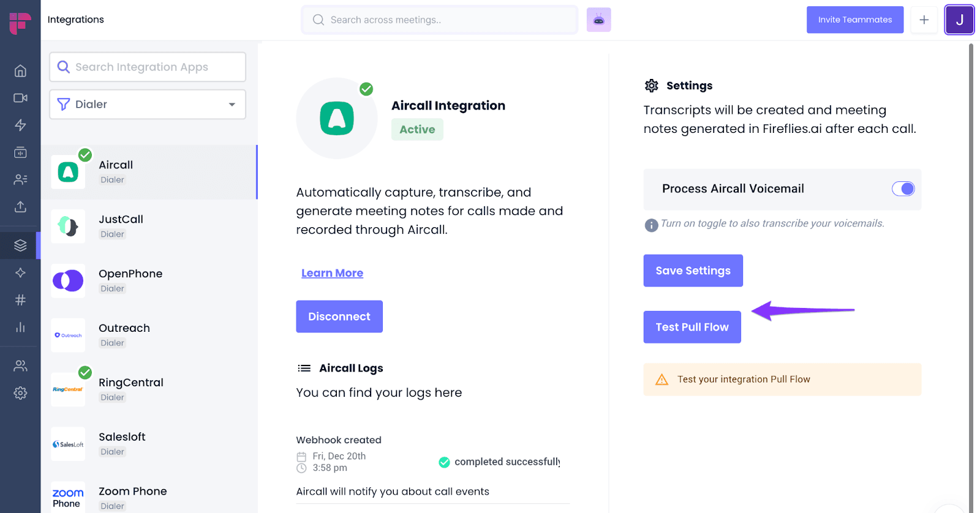Click the sparkle apps sidebar icon
The image size is (980, 513).
click(20, 272)
